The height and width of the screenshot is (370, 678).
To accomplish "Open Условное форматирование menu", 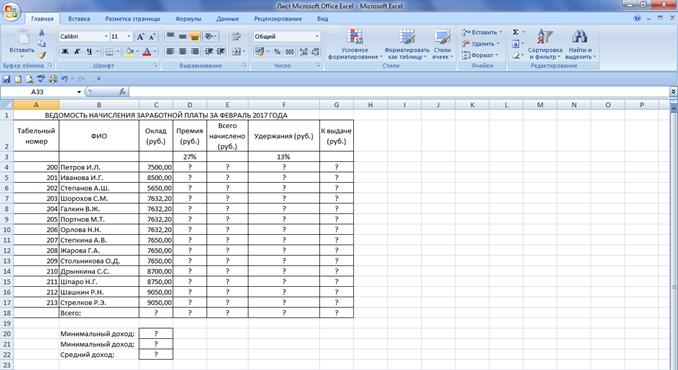I will pyautogui.click(x=355, y=44).
